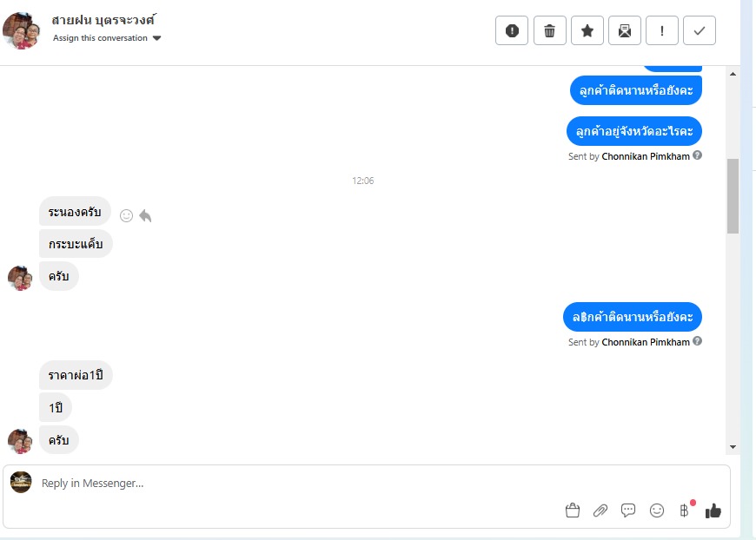The image size is (756, 540).
Task: Send a thumbs up like
Action: pos(713,510)
